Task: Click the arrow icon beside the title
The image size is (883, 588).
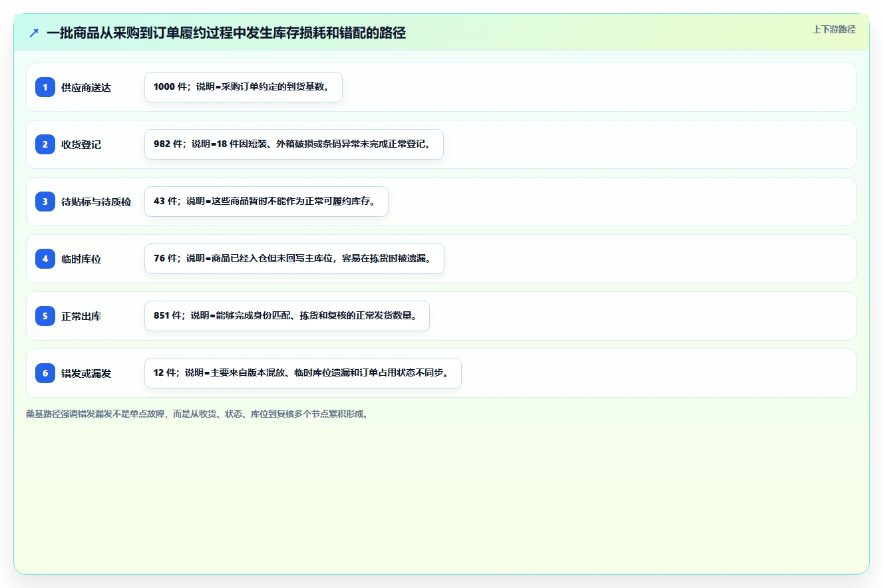Action: pyautogui.click(x=34, y=33)
